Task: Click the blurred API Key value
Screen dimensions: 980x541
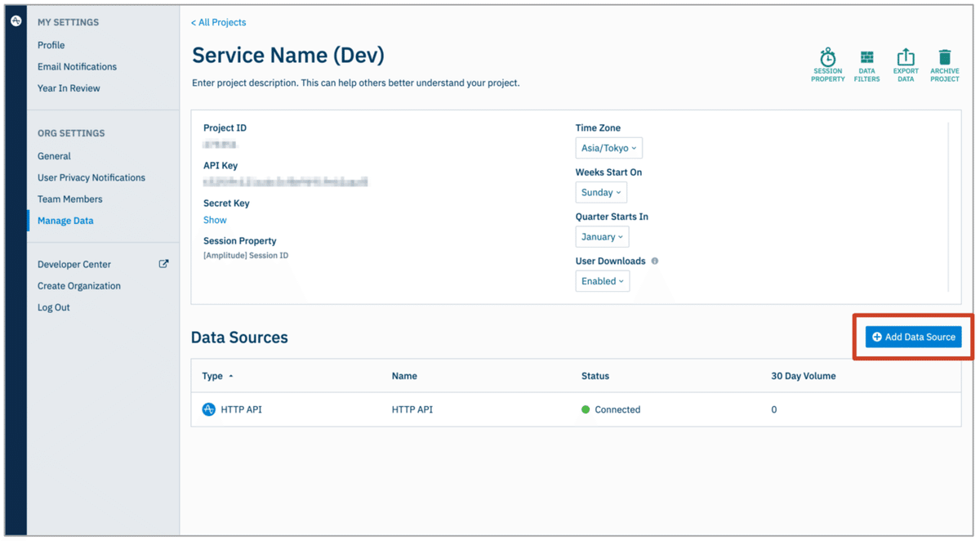Action: [x=286, y=182]
